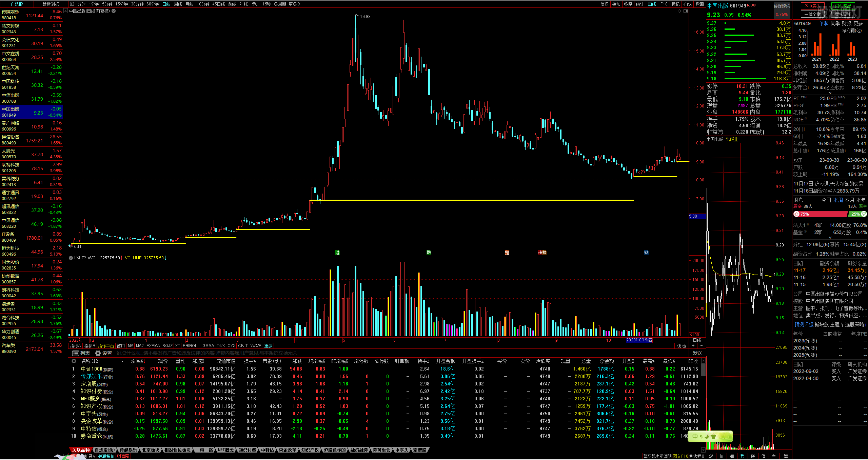The image size is (868, 460).
Task: Switch to the 周线 period tab
Action: 178,4
